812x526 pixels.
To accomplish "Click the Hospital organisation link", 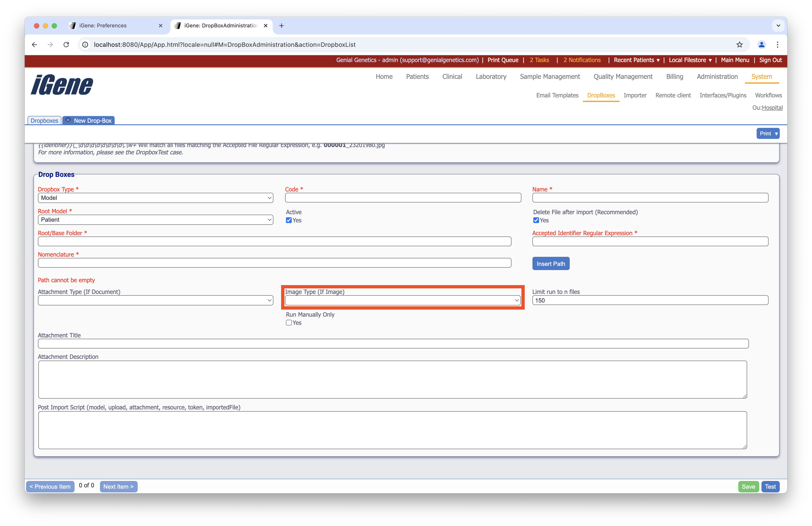I will tap(772, 108).
